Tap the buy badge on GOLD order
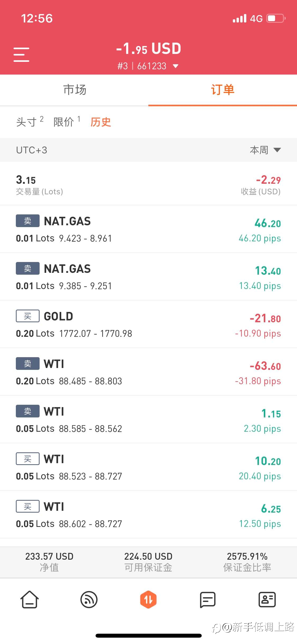Viewport: 297px width, 644px height. coord(28,316)
